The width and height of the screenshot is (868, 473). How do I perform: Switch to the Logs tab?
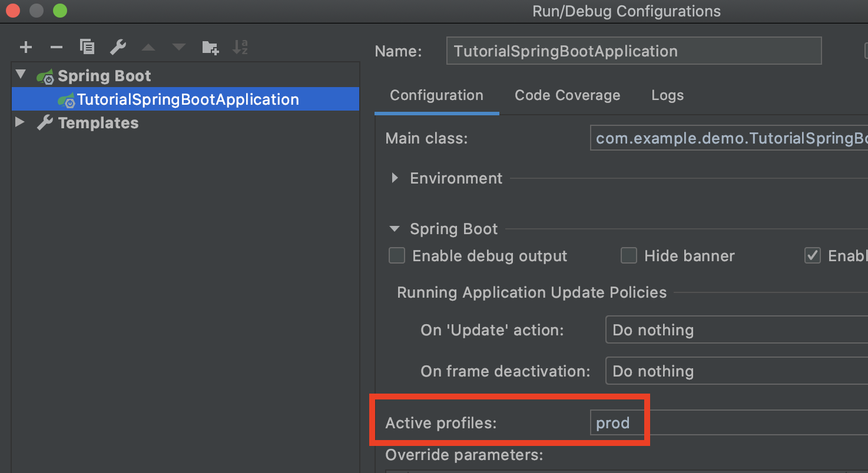click(667, 95)
